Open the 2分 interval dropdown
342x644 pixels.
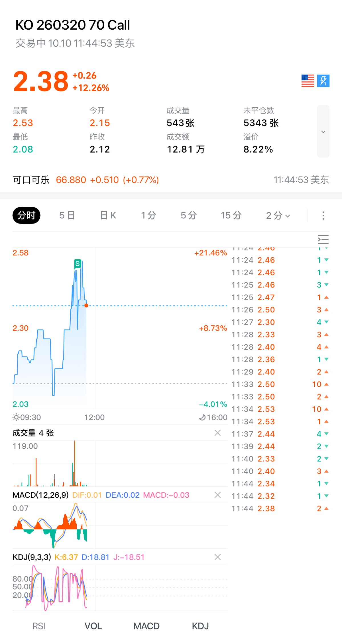pyautogui.click(x=278, y=216)
